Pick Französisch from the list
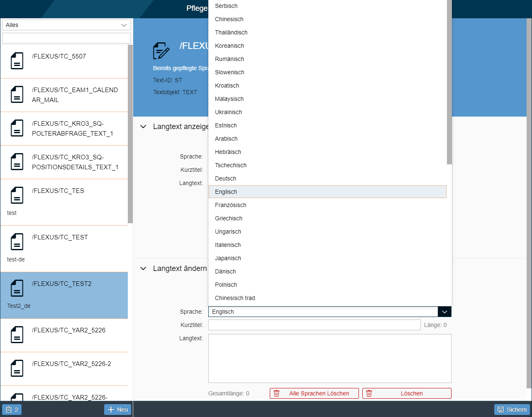 pos(327,205)
